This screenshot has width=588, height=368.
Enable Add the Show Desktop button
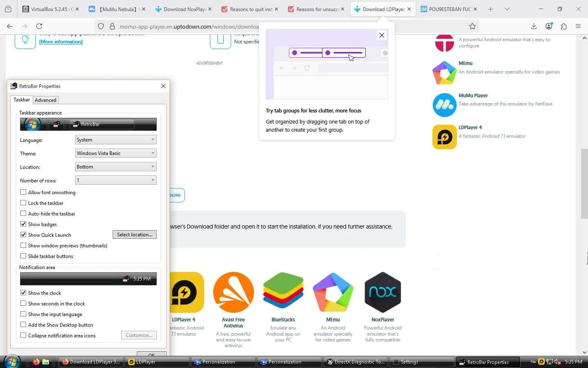click(x=23, y=325)
